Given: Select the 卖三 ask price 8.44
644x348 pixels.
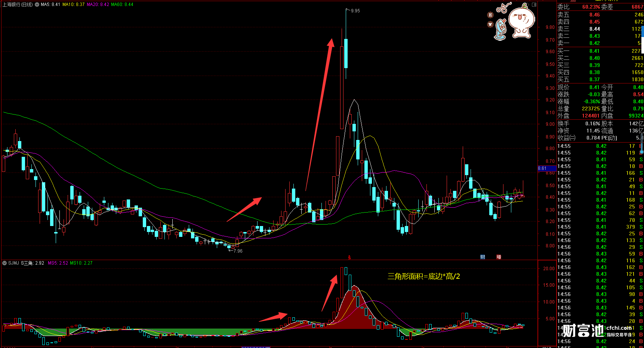Looking at the screenshot, I should coord(595,29).
